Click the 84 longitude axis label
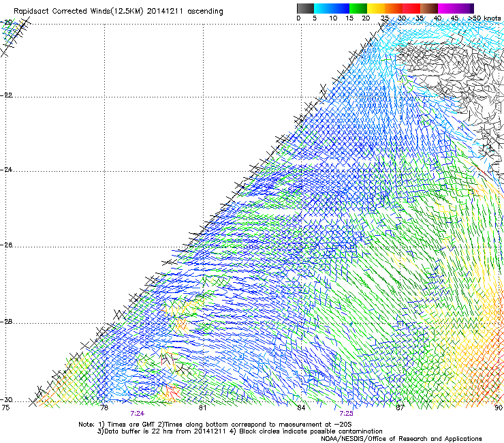This screenshot has width=504, height=443. (301, 408)
